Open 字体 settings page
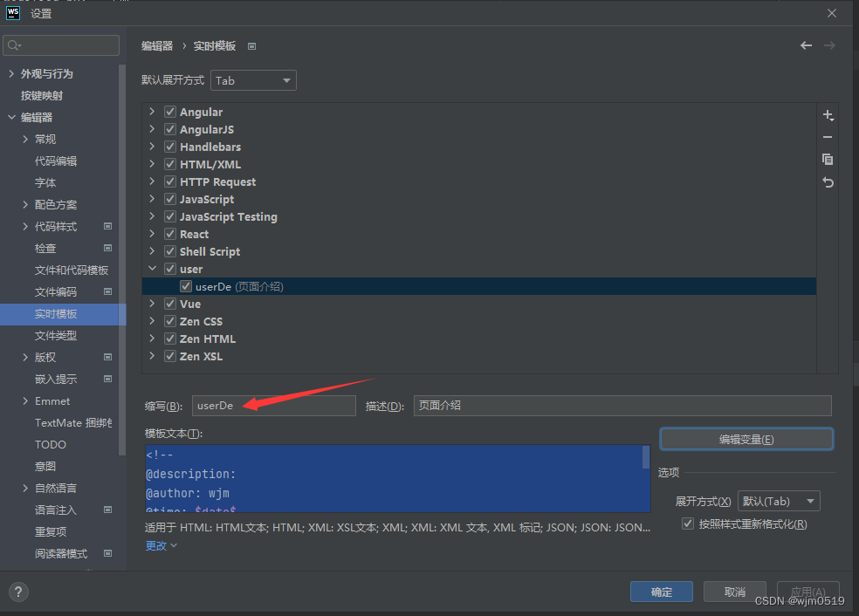This screenshot has height=616, width=859. click(x=45, y=183)
